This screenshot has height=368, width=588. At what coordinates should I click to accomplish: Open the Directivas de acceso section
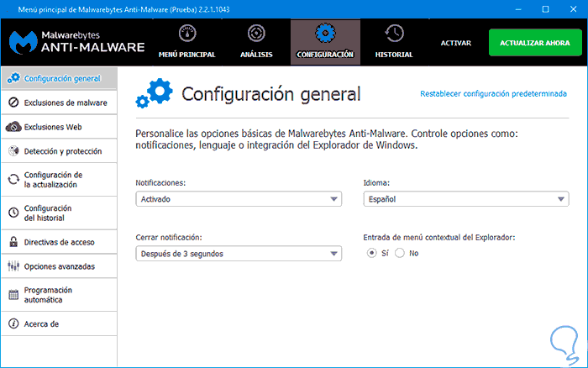pos(60,242)
